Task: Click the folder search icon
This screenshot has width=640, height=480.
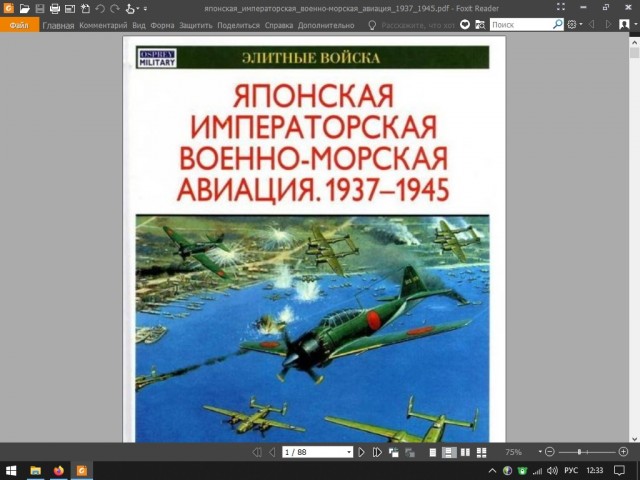Action: (x=480, y=25)
